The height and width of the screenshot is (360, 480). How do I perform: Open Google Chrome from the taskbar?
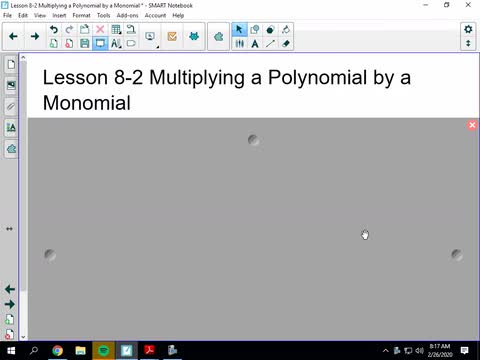57,351
